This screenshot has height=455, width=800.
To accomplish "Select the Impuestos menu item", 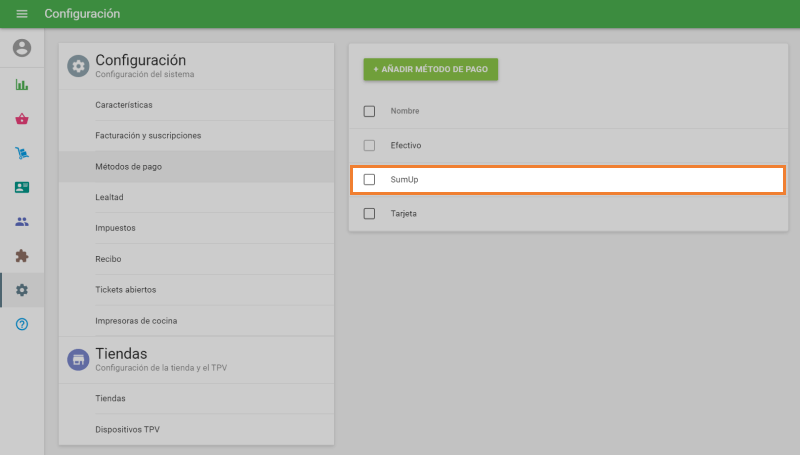I will click(115, 228).
